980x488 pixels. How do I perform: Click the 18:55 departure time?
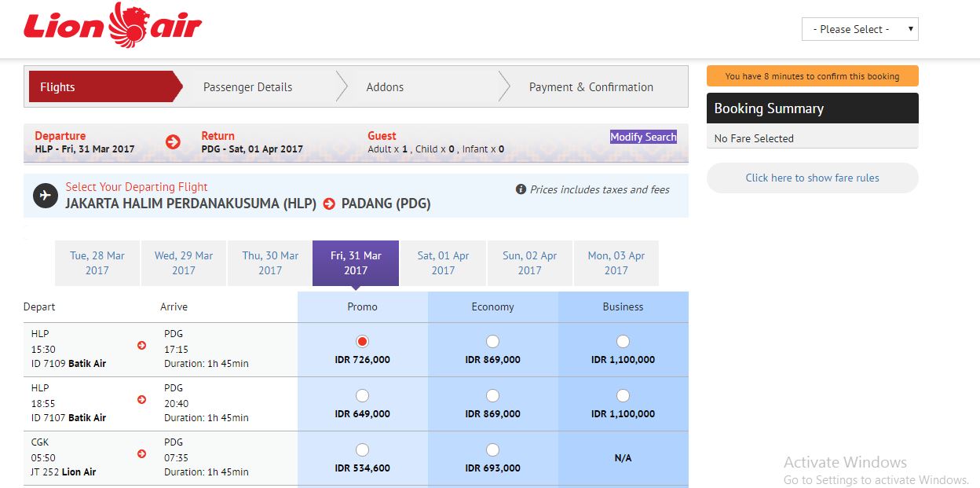(43, 404)
